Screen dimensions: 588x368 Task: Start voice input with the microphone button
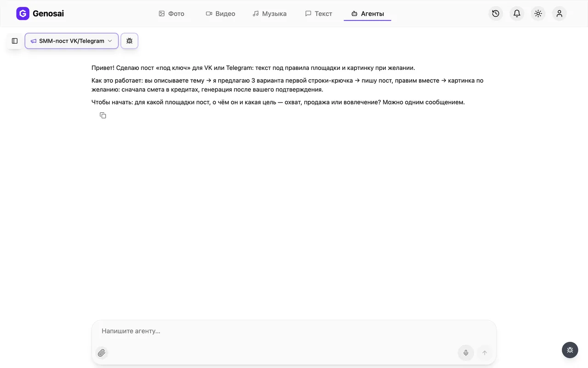(466, 353)
